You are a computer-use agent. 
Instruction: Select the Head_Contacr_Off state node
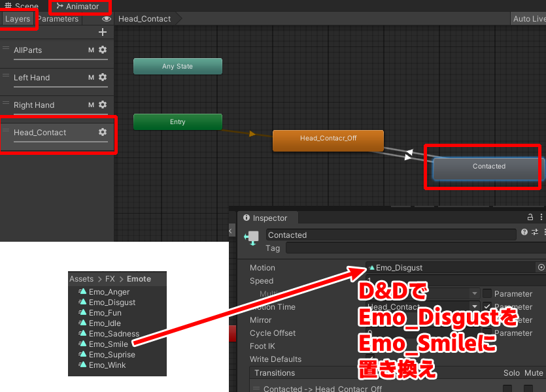click(328, 139)
